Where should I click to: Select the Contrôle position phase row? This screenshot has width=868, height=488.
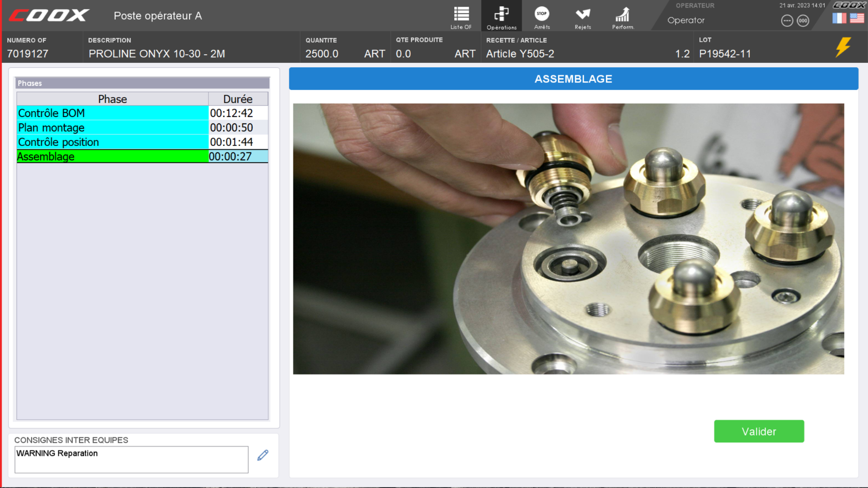click(142, 142)
